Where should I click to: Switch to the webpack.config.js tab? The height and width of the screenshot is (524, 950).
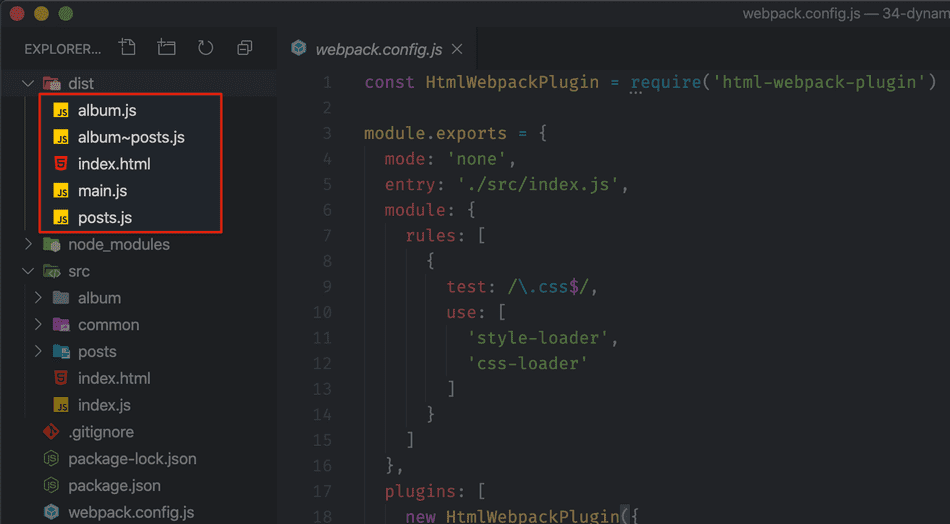point(378,49)
